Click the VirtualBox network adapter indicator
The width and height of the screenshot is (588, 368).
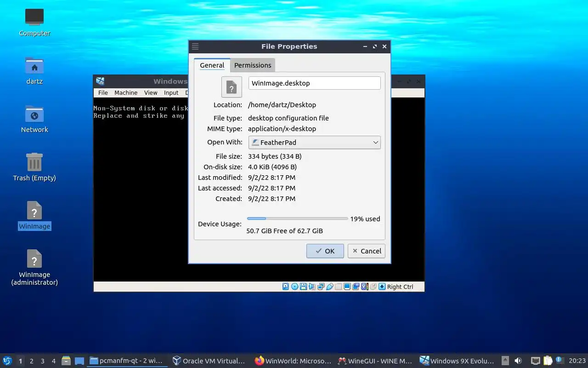[x=321, y=287]
